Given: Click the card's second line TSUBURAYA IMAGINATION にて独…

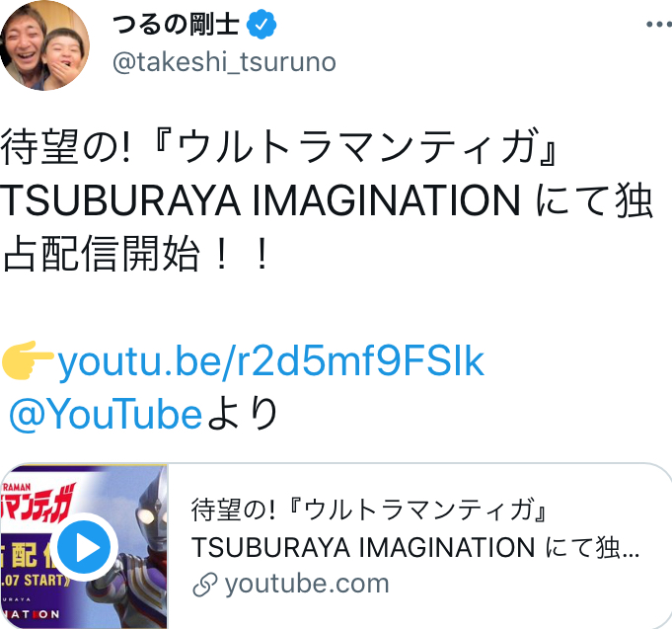Looking at the screenshot, I should (414, 546).
